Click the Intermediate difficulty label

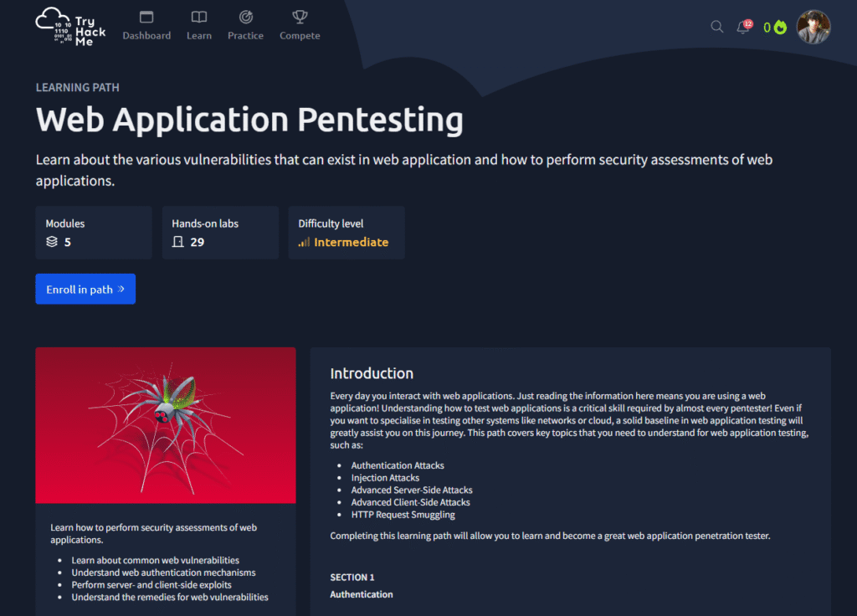[x=351, y=242]
